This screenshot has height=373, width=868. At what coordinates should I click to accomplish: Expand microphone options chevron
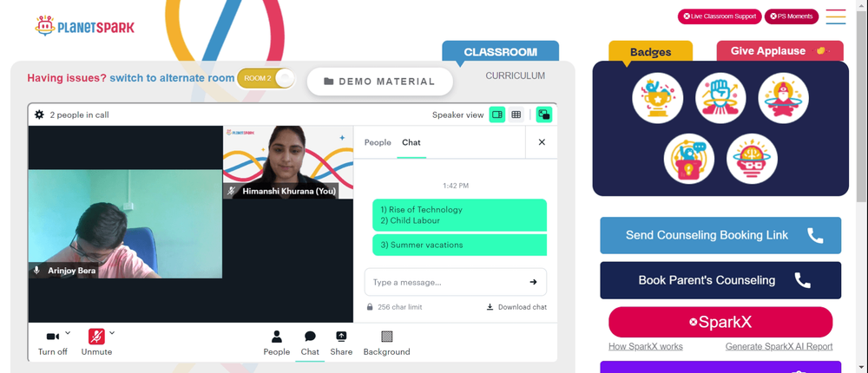tap(112, 332)
